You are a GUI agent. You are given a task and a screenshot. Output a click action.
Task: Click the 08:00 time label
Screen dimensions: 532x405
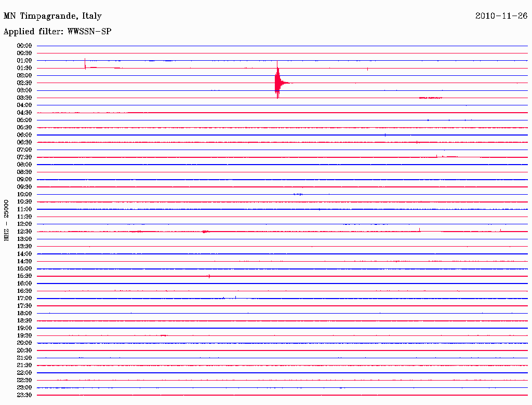[24, 165]
